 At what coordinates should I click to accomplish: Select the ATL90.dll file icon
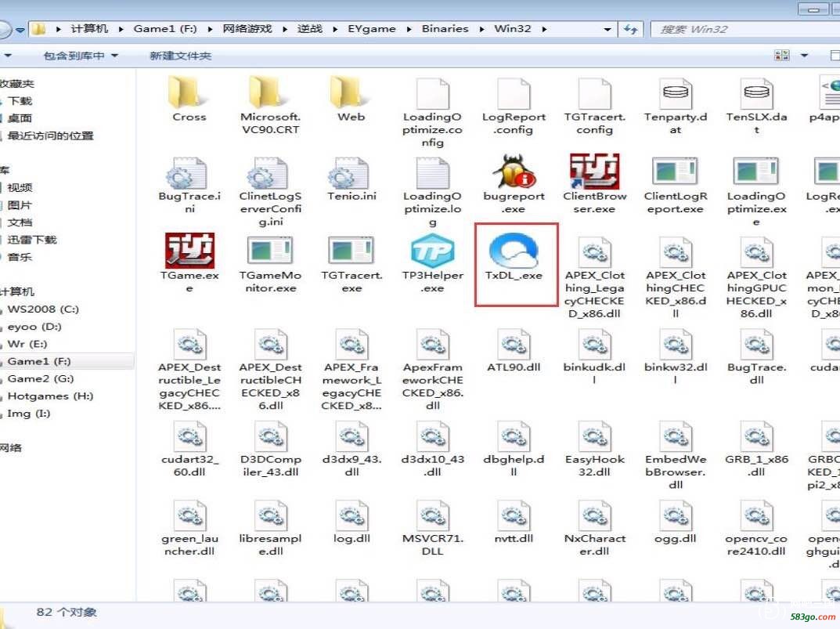point(514,344)
